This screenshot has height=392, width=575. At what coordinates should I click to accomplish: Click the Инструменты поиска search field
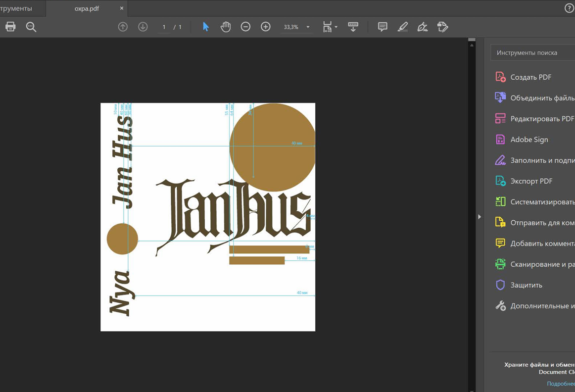pos(533,52)
